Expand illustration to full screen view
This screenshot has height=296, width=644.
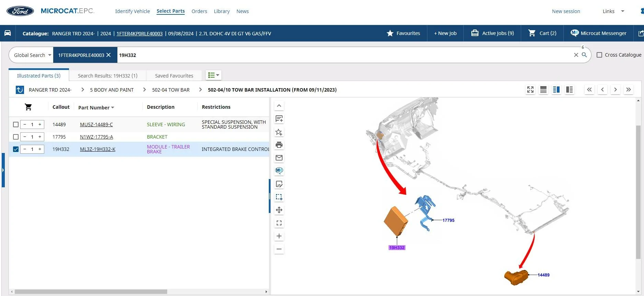click(x=530, y=90)
